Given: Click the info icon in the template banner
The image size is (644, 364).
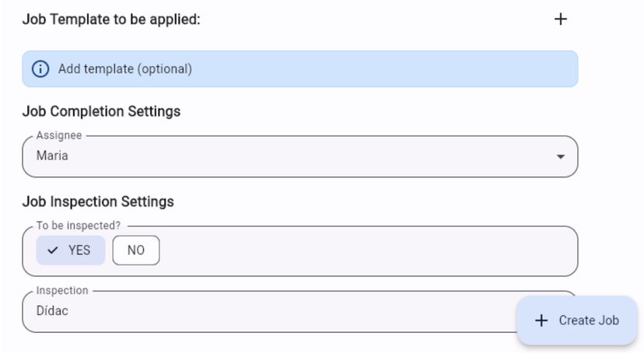Looking at the screenshot, I should pos(40,69).
